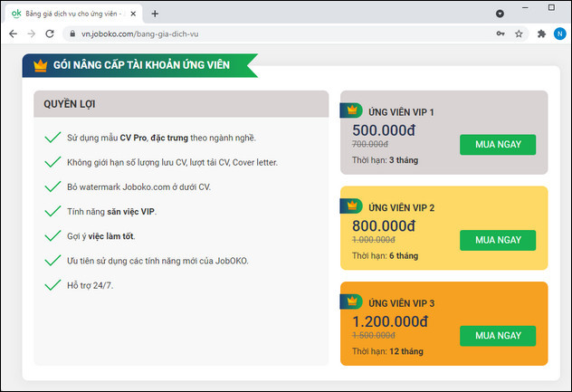Maximize the Chrome window
The image size is (572, 392).
[551, 7]
